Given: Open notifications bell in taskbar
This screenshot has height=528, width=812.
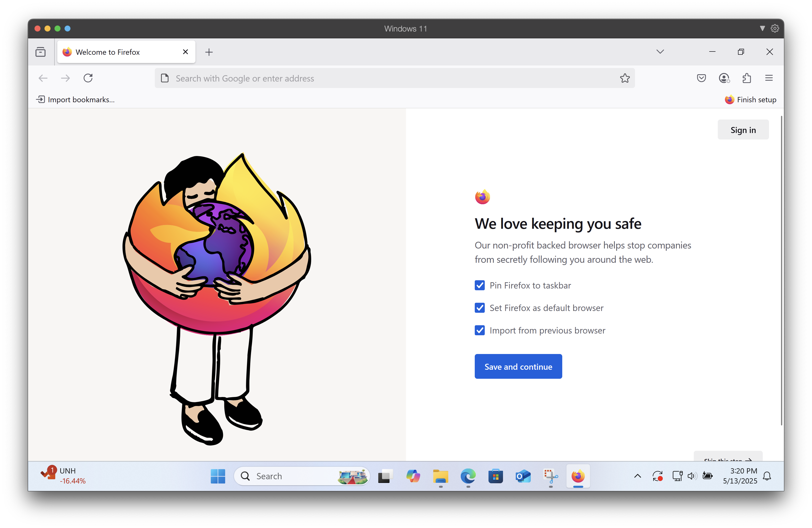Looking at the screenshot, I should coord(767,476).
